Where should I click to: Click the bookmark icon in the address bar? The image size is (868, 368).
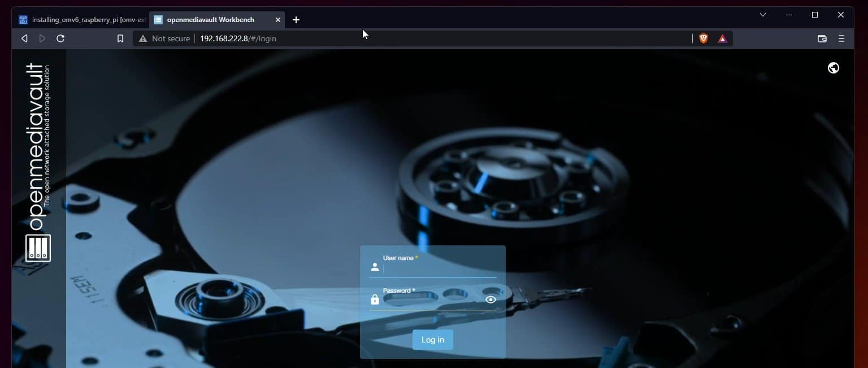pyautogui.click(x=120, y=38)
